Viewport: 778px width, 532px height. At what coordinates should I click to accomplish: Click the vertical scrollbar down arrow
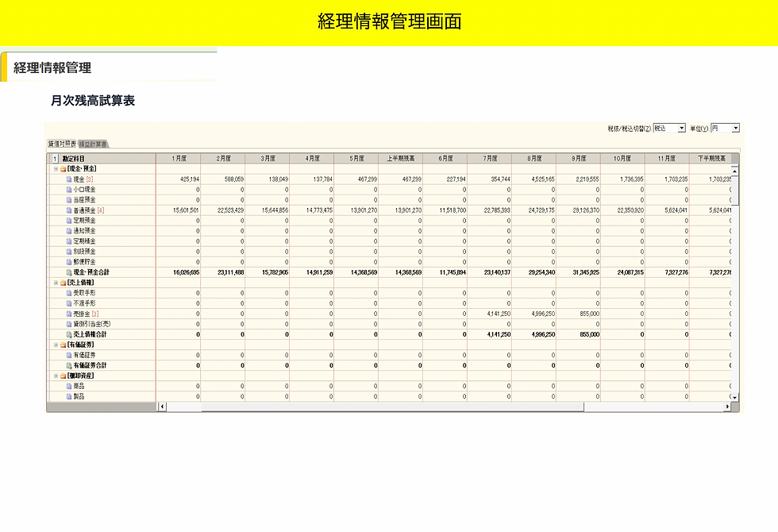(735, 398)
